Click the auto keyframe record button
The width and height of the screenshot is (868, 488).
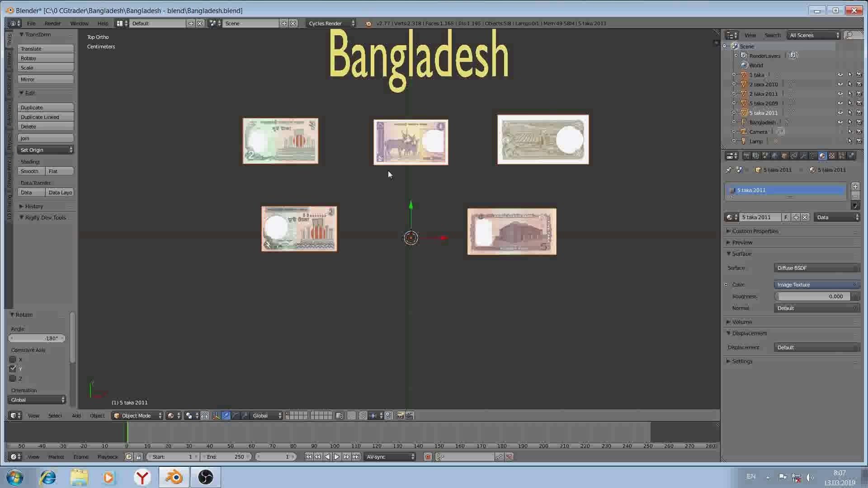pyautogui.click(x=428, y=457)
